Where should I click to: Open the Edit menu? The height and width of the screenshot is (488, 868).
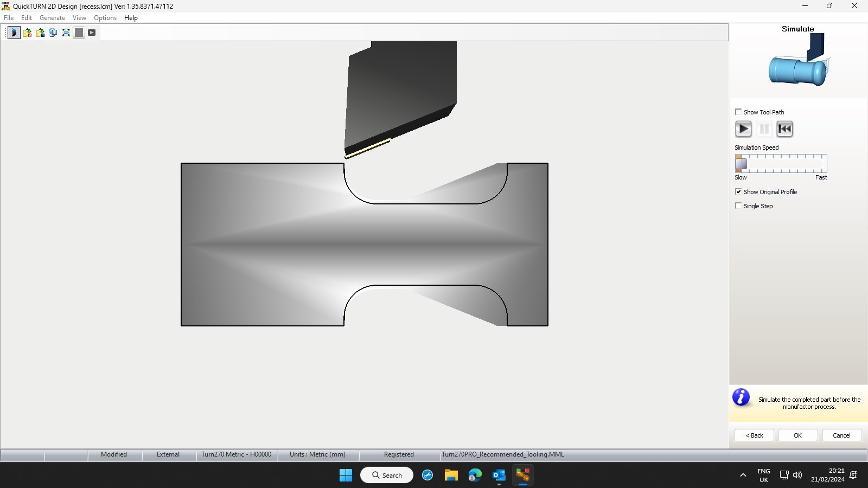27,18
